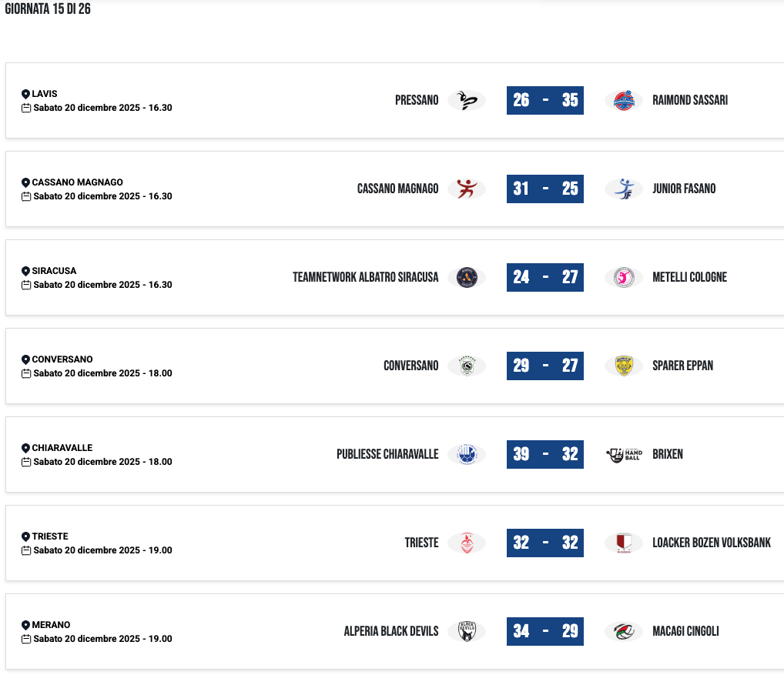Image resolution: width=784 pixels, height=675 pixels.
Task: Click the Cassano Magnago team logo
Action: [467, 189]
